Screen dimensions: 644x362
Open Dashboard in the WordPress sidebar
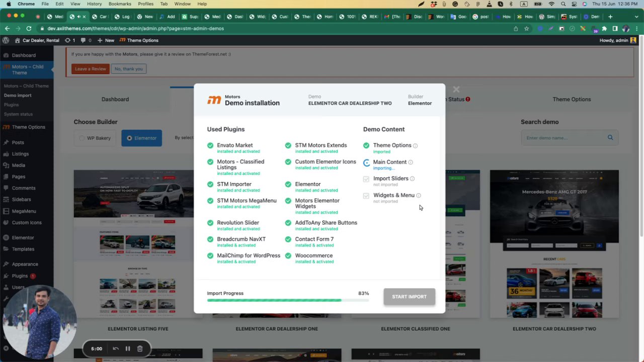pos(24,55)
